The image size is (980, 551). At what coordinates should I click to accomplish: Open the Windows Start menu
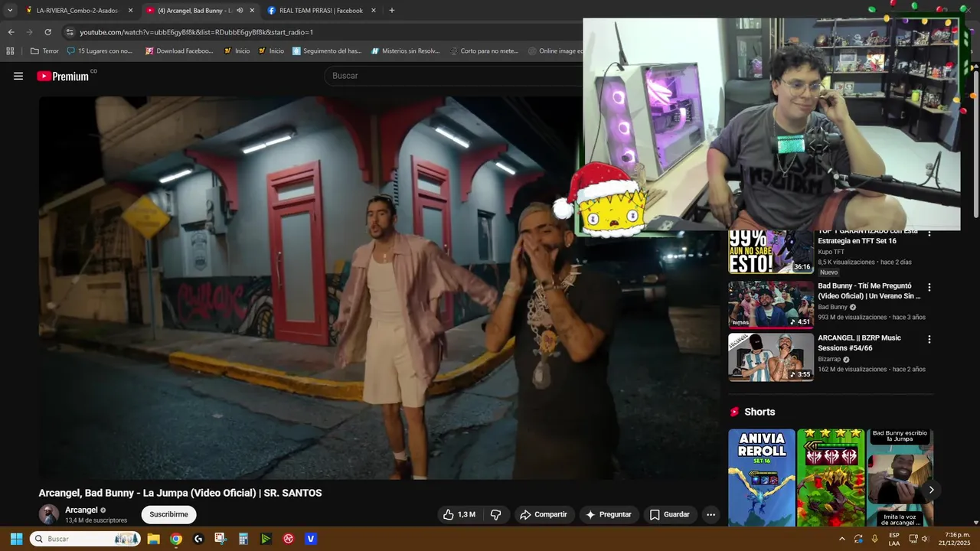coord(16,539)
